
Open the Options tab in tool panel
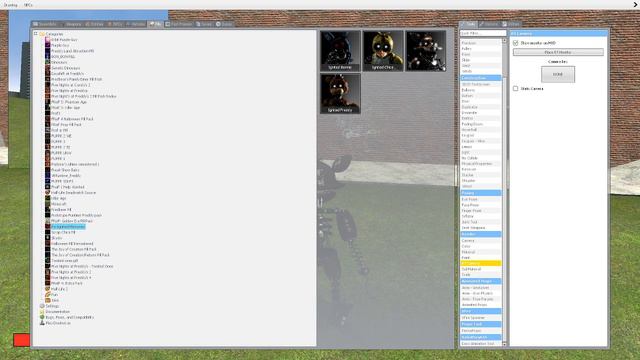point(489,24)
